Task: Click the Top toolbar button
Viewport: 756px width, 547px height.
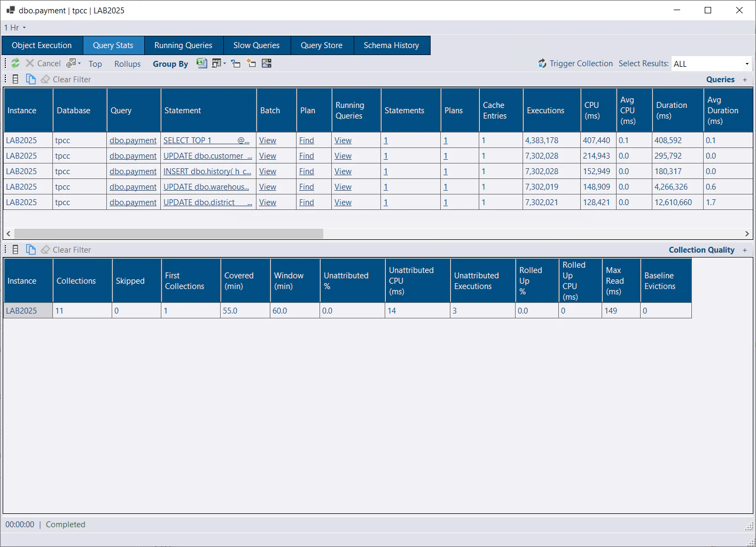Action: pyautogui.click(x=95, y=64)
